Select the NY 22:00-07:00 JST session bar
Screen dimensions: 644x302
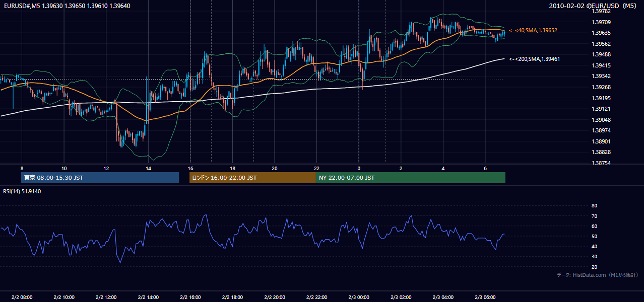coord(411,178)
